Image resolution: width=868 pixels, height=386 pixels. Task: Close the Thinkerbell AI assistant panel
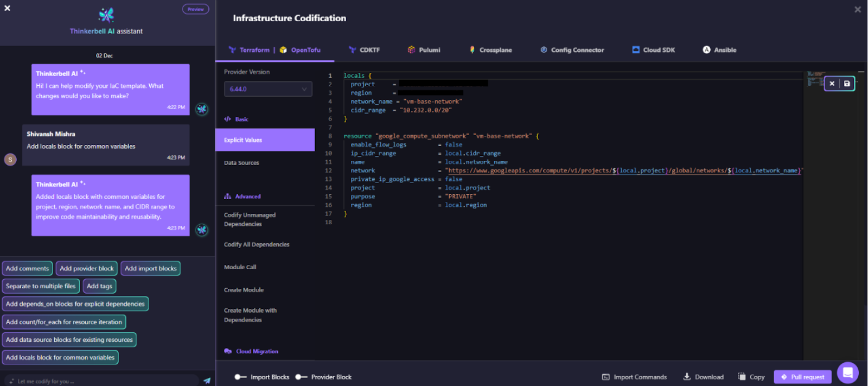pyautogui.click(x=7, y=8)
